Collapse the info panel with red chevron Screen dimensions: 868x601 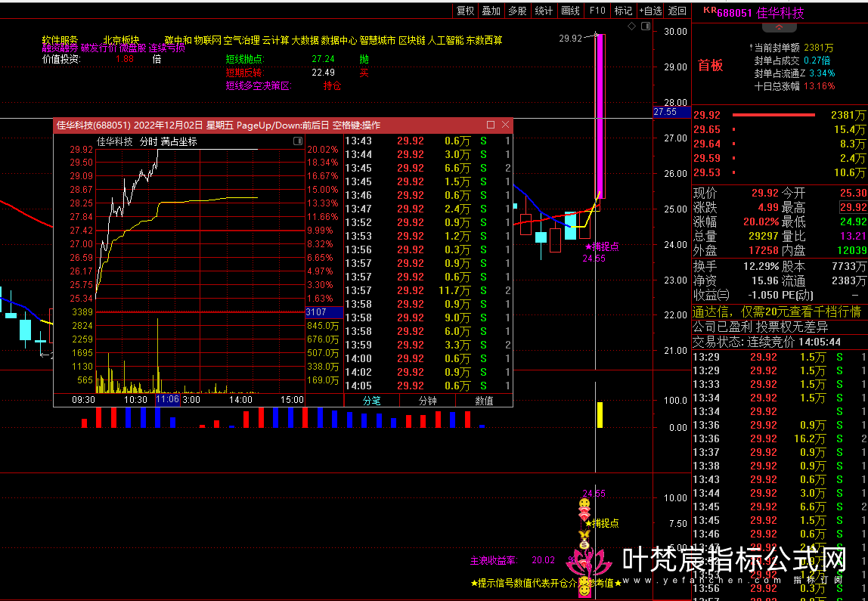coord(779,27)
